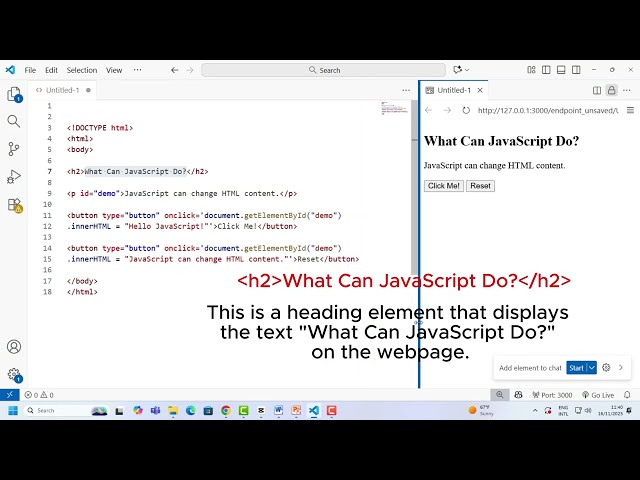Open the preview hamburger menu
640x480 pixels.
click(630, 110)
